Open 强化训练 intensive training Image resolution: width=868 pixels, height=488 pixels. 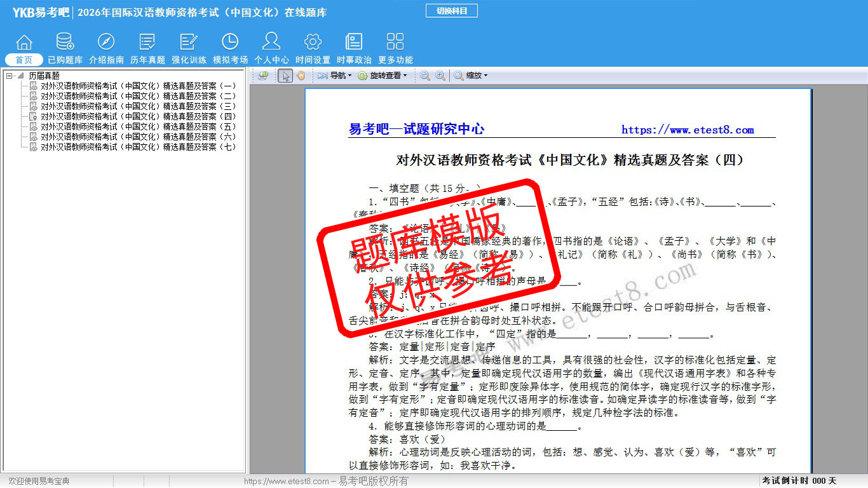tap(189, 48)
